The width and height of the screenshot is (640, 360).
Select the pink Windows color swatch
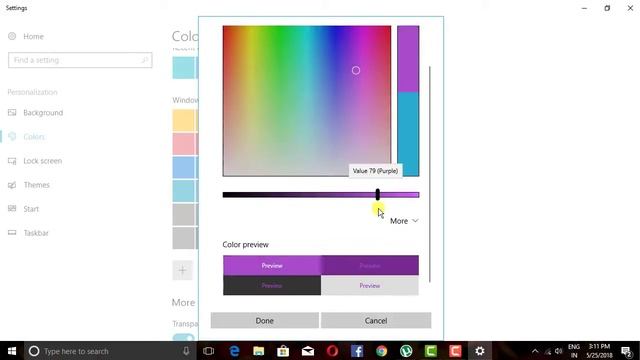coord(183,144)
